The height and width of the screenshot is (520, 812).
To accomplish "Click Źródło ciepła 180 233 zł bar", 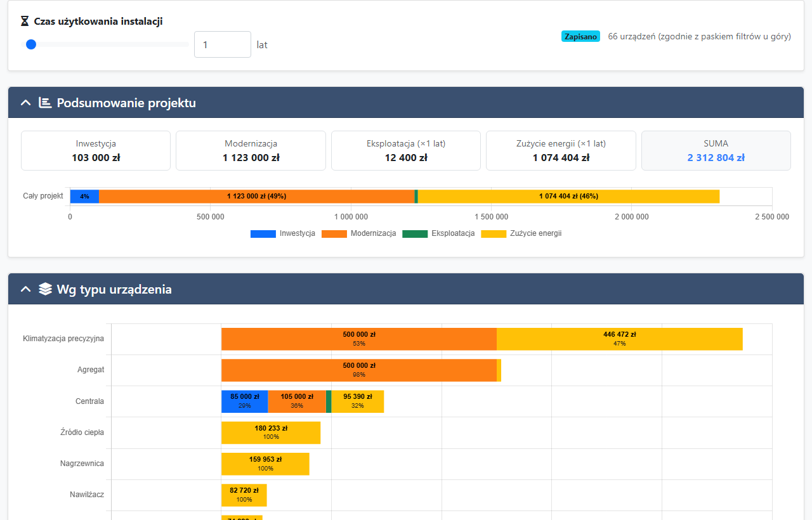I will tap(271, 432).
